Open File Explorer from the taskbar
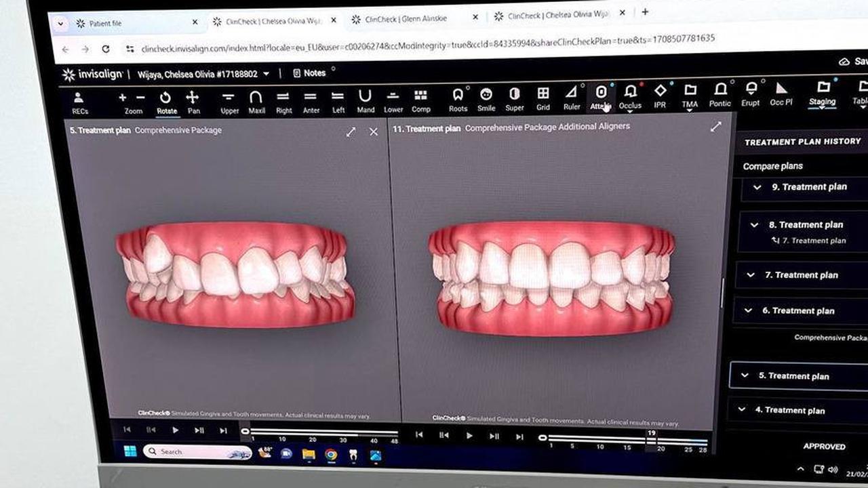Image resolution: width=868 pixels, height=488 pixels. click(x=309, y=455)
